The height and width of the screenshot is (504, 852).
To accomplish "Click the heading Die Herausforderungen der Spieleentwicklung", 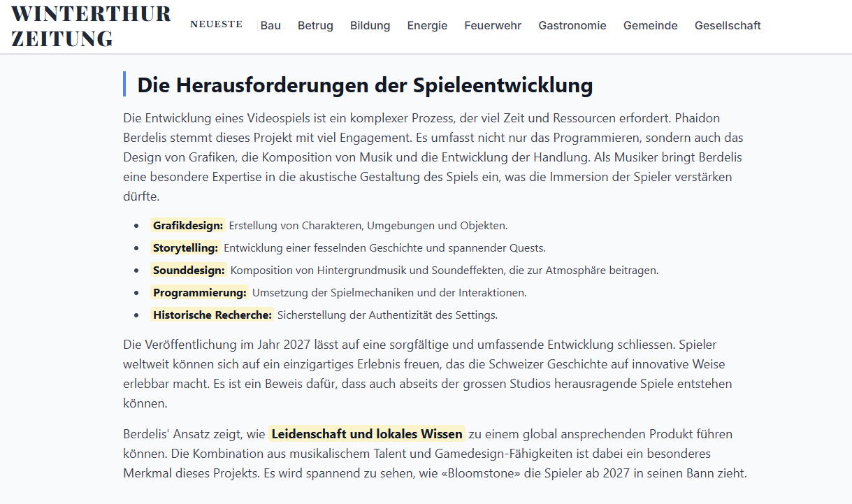I will click(365, 85).
